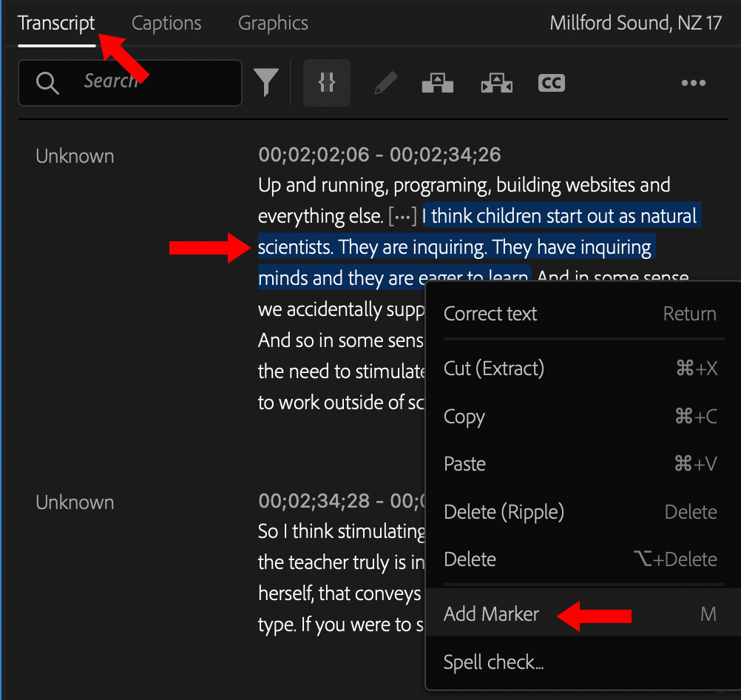This screenshot has height=700, width=741.
Task: Switch to the Captions tab
Action: coord(166,23)
